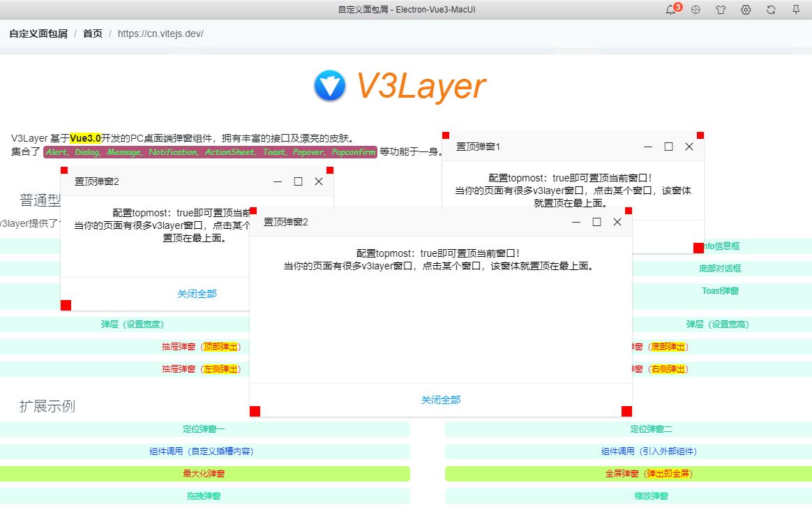This screenshot has width=812, height=508.
Task: Open the notifications bell with badge 3
Action: (x=670, y=10)
